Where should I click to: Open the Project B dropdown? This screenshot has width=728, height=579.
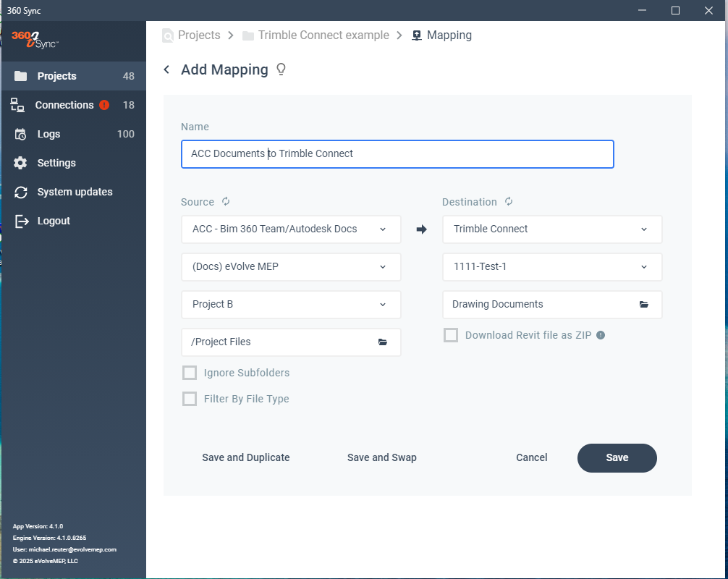coord(291,305)
